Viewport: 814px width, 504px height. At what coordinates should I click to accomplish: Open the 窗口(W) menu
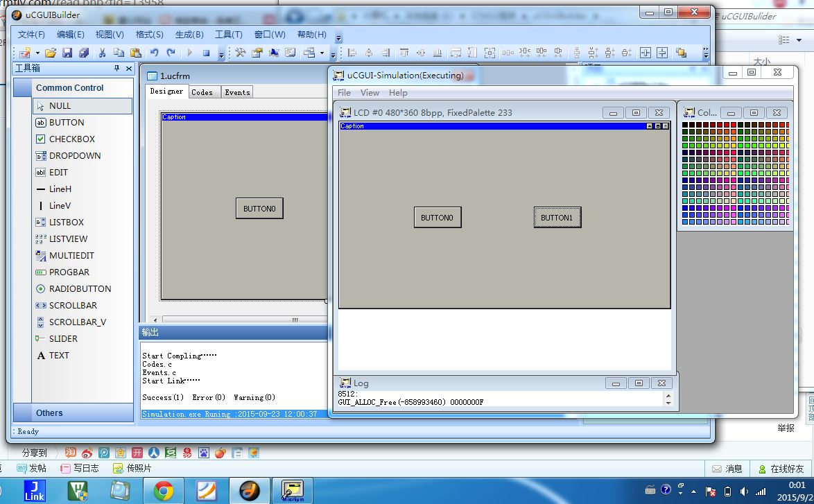[x=270, y=35]
